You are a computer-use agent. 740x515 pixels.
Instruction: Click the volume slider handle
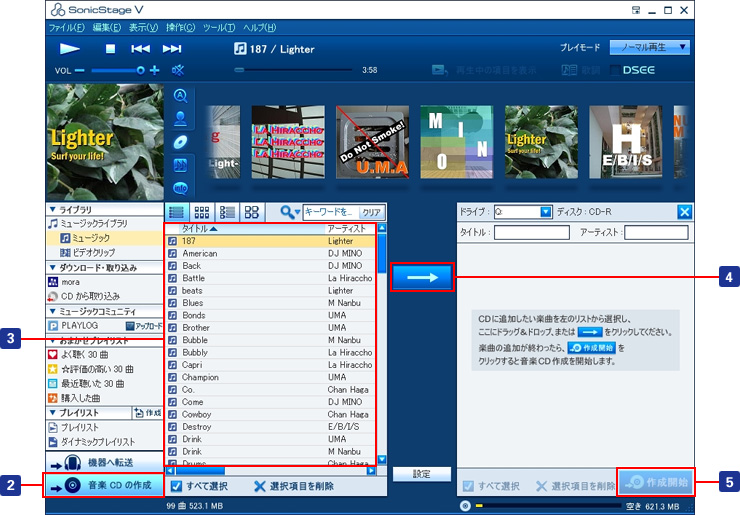coord(140,70)
